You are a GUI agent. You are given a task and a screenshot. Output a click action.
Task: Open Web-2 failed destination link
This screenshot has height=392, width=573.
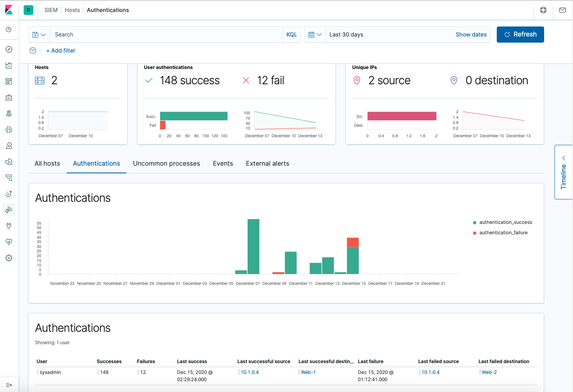(489, 372)
